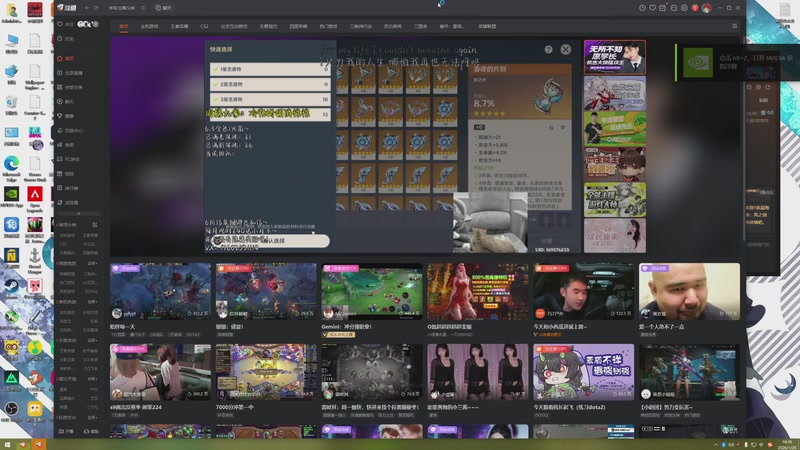The height and width of the screenshot is (450, 800).
Task: Open stream card with three dancing women
Action: tap(478, 372)
